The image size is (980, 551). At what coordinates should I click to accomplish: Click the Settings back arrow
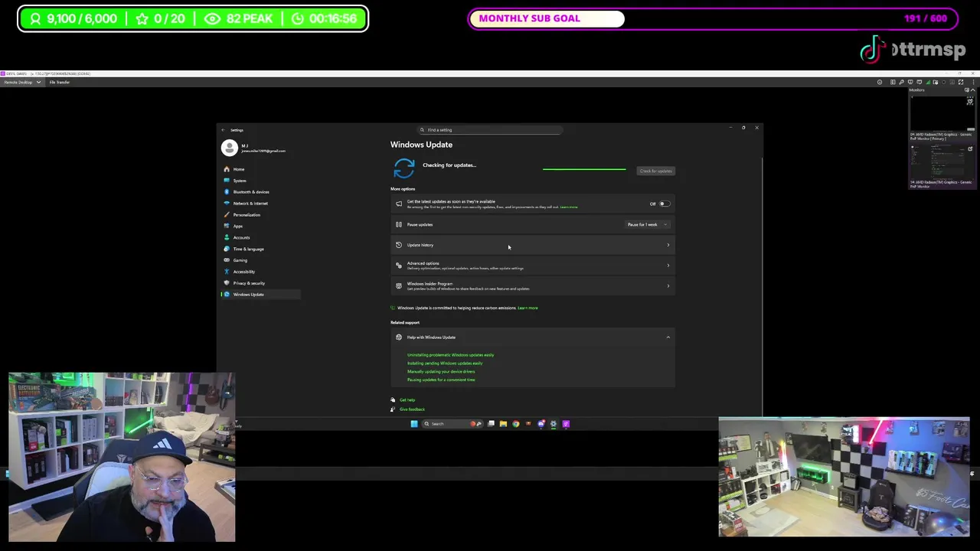click(x=223, y=130)
